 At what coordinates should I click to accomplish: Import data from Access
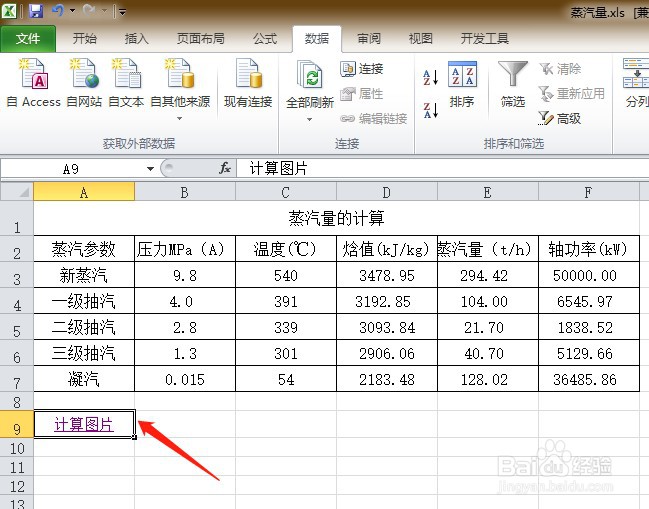click(34, 84)
